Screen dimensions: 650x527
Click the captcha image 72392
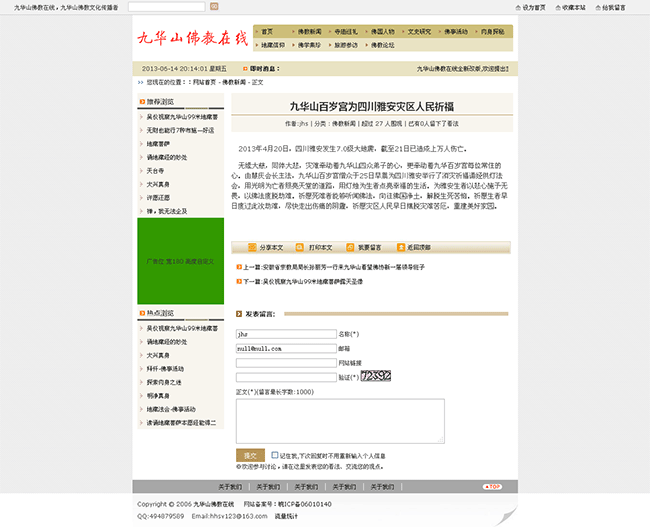[x=375, y=376]
